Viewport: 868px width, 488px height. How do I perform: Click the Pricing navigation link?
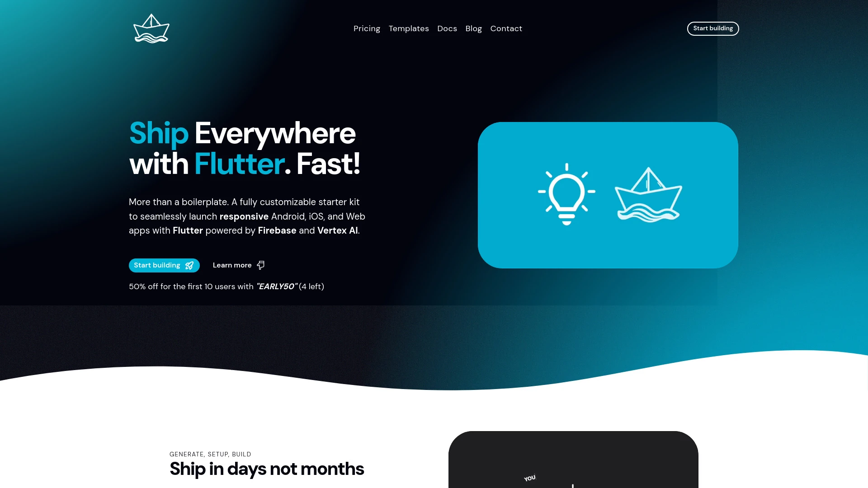(367, 28)
